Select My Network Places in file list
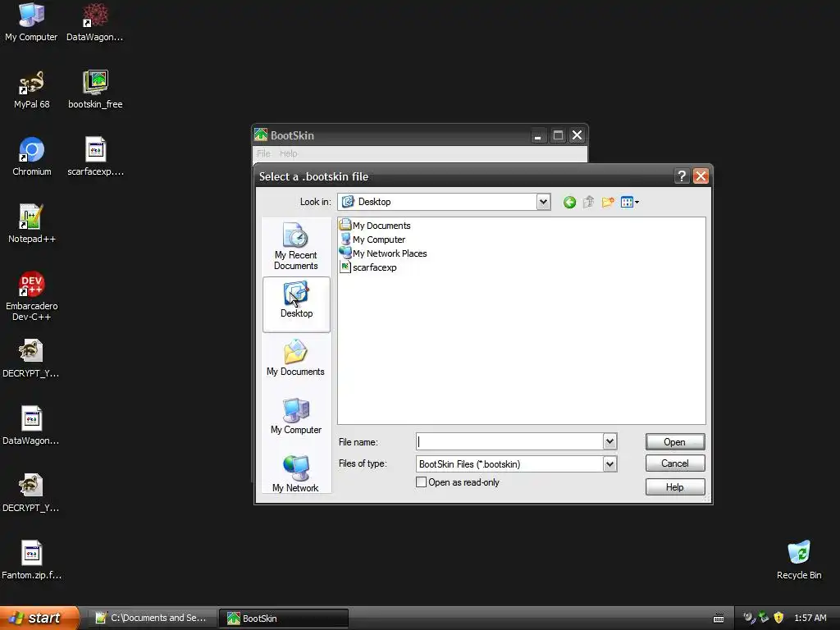 point(384,253)
